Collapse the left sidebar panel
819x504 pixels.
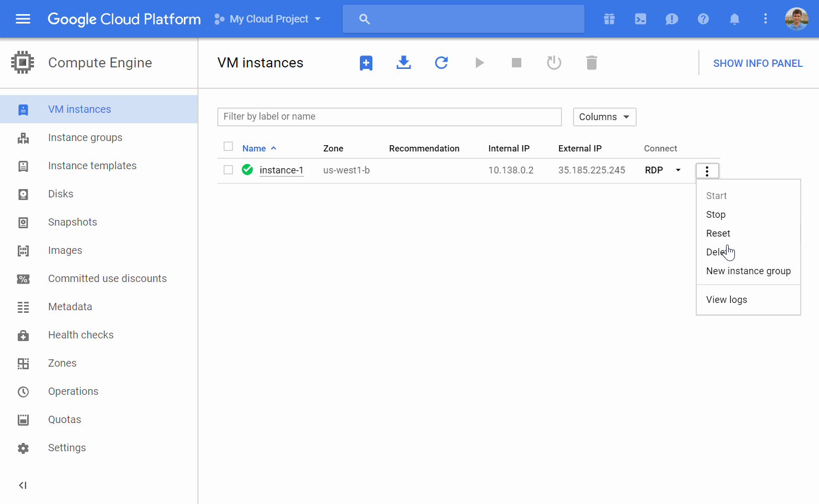tap(22, 485)
